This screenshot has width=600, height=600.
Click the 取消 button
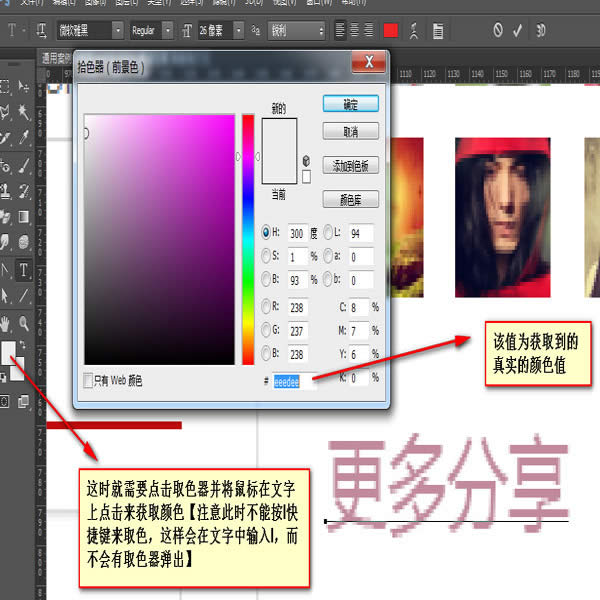(351, 131)
